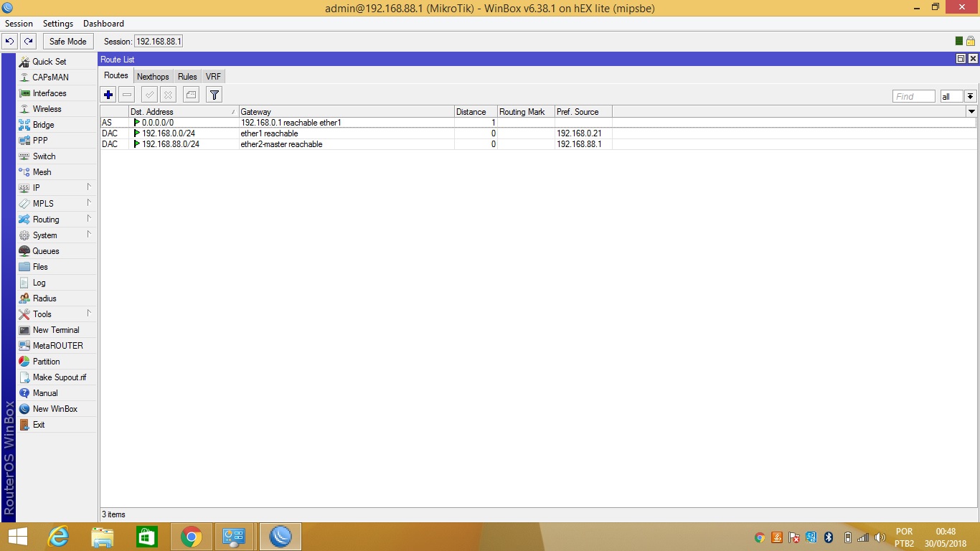Open Windows Store from taskbar
Image resolution: width=980 pixels, height=551 pixels.
tap(147, 537)
